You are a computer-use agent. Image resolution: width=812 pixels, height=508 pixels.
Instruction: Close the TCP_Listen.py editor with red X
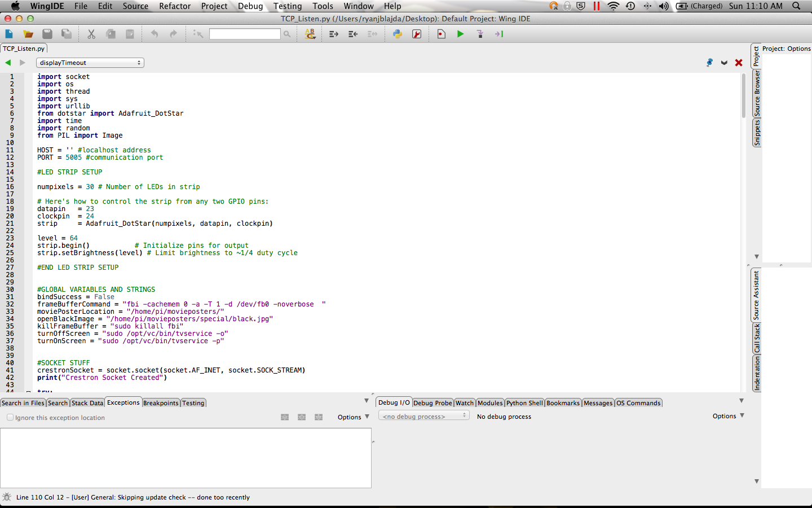pyautogui.click(x=739, y=63)
